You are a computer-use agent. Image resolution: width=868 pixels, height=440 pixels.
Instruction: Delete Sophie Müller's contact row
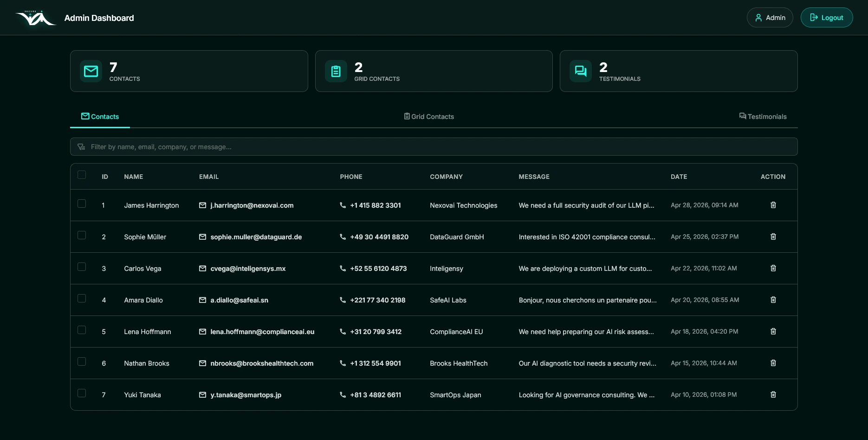point(773,236)
